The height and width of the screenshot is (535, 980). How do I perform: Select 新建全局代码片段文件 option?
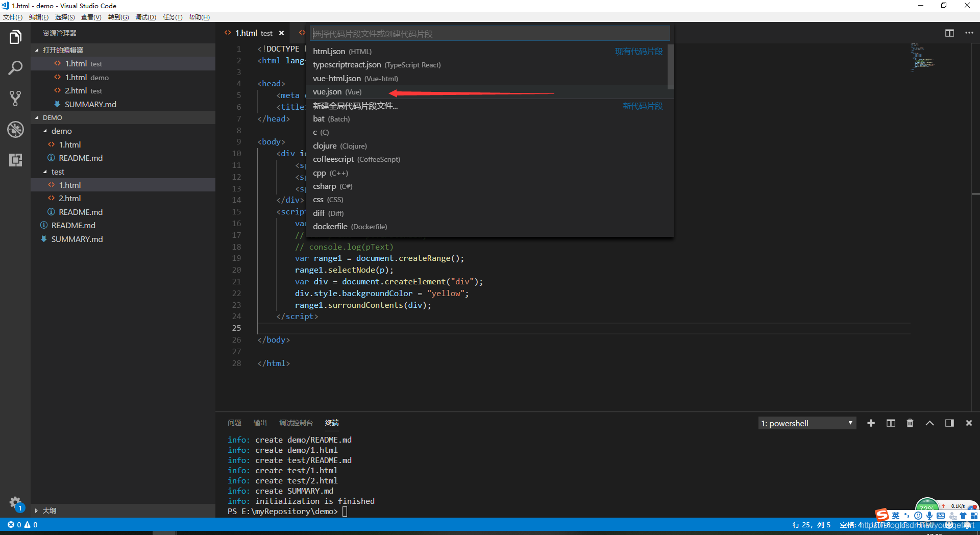[x=488, y=106]
